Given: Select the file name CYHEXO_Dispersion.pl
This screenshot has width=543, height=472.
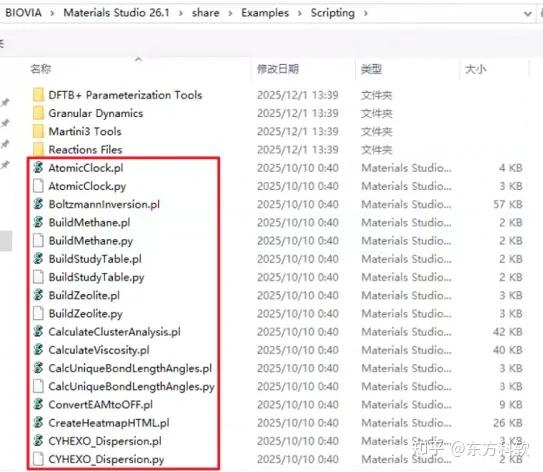Looking at the screenshot, I should click(105, 441).
